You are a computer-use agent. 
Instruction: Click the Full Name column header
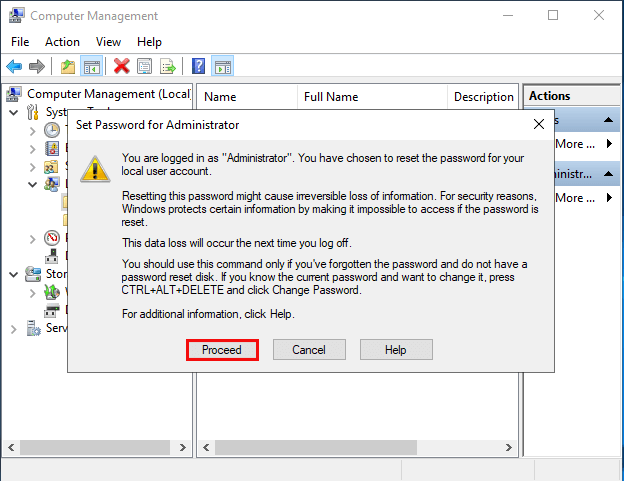point(331,97)
